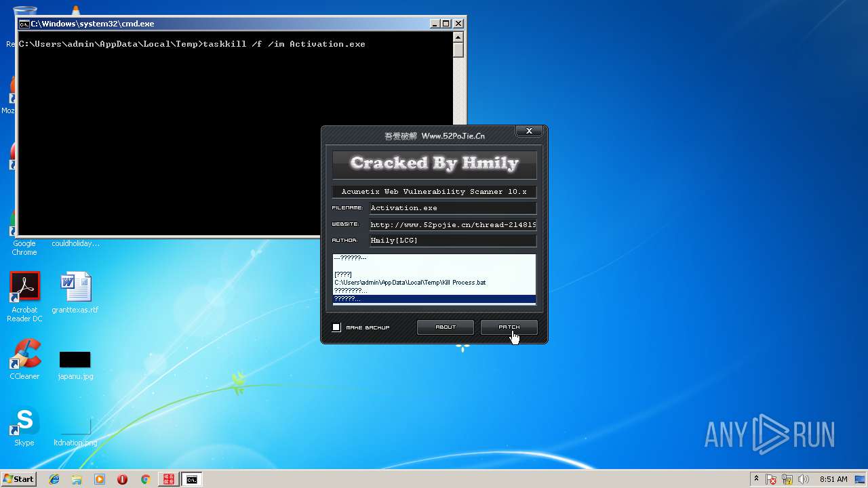The height and width of the screenshot is (488, 868).
Task: Click Acunetix Web Vulnerability Scanner 10.x label
Action: click(x=434, y=192)
